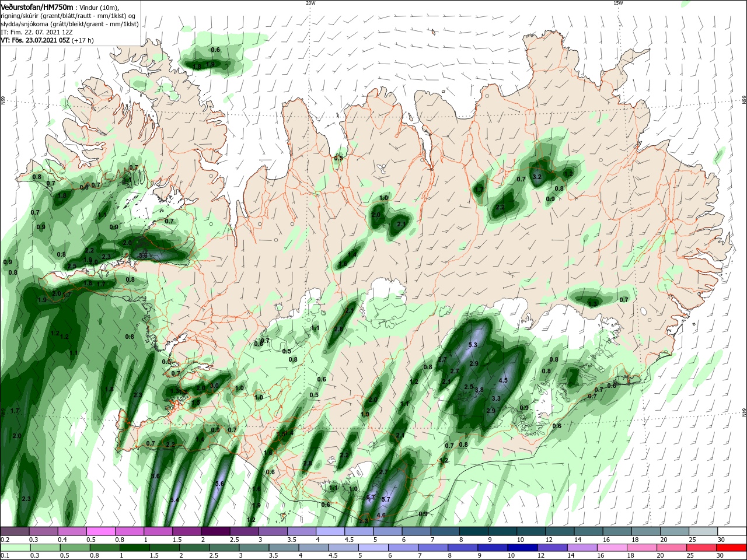Click the 5.4 precipitation value on the map

coord(174,500)
